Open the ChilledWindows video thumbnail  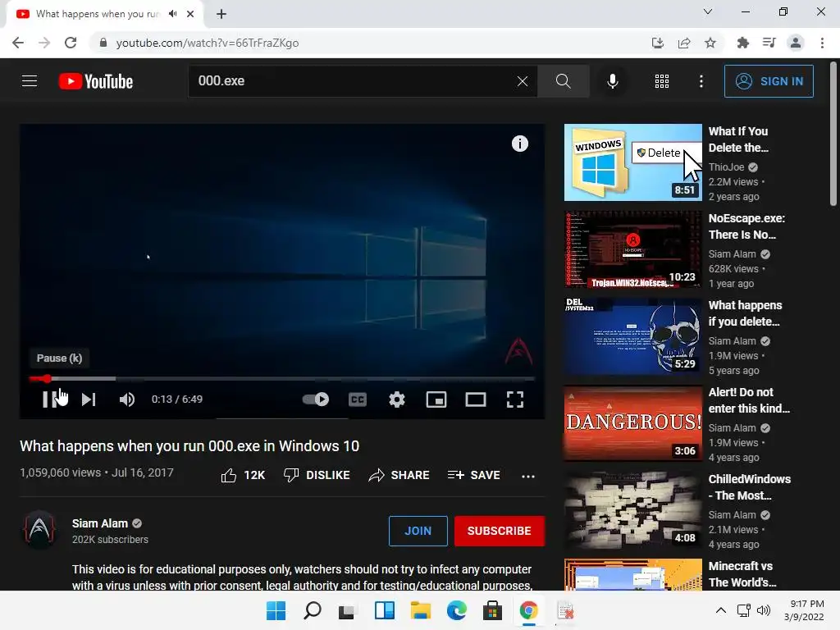[x=632, y=509]
